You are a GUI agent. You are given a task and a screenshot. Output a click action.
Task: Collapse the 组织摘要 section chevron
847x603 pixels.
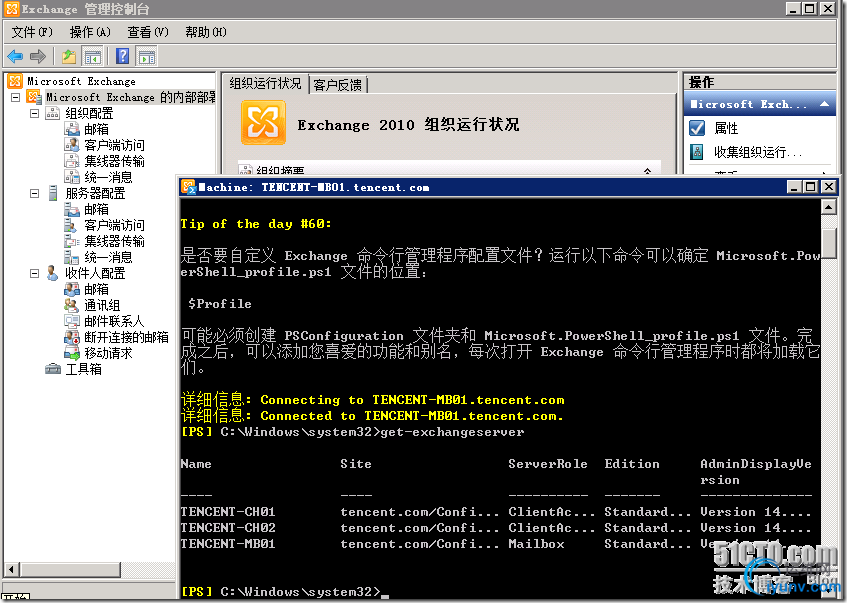point(647,171)
